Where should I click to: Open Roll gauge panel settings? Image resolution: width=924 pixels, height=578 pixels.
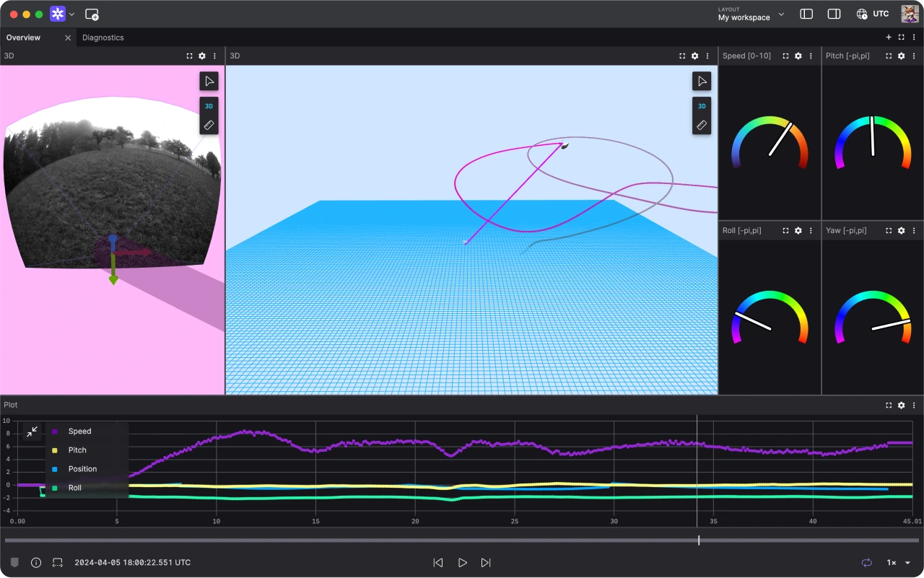[x=798, y=230]
